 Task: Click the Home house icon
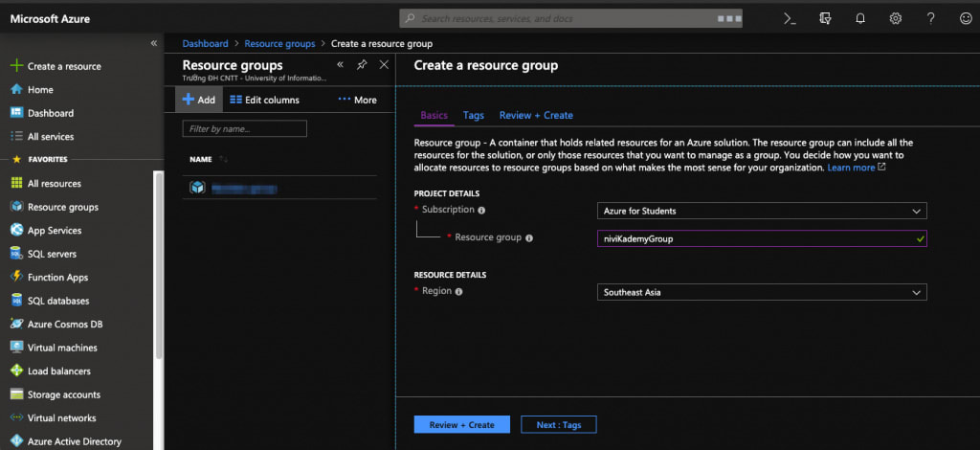[x=17, y=89]
